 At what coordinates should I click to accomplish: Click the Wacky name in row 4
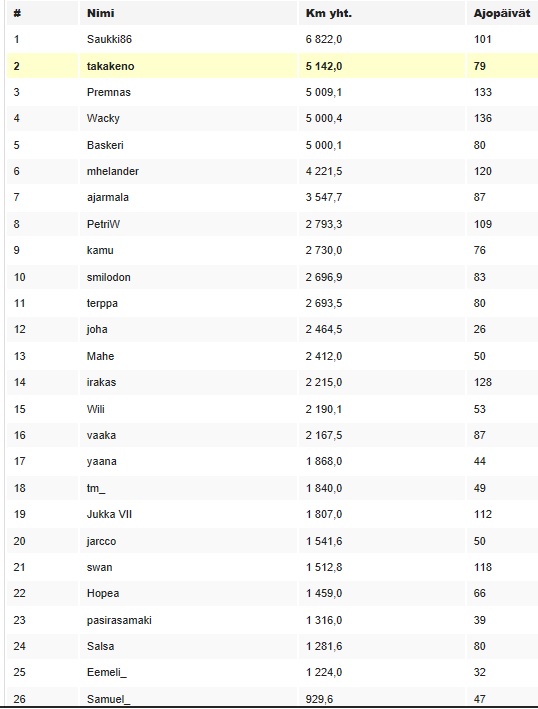[x=103, y=118]
